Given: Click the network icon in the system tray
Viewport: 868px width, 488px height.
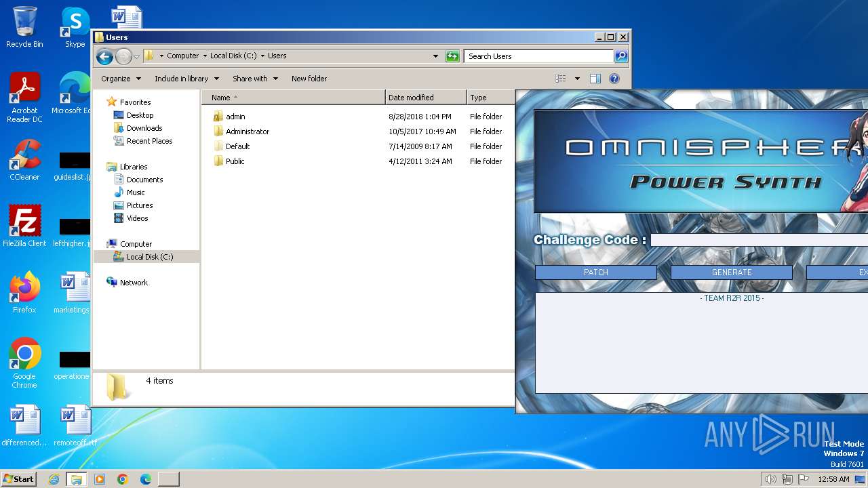Looking at the screenshot, I should tap(787, 479).
